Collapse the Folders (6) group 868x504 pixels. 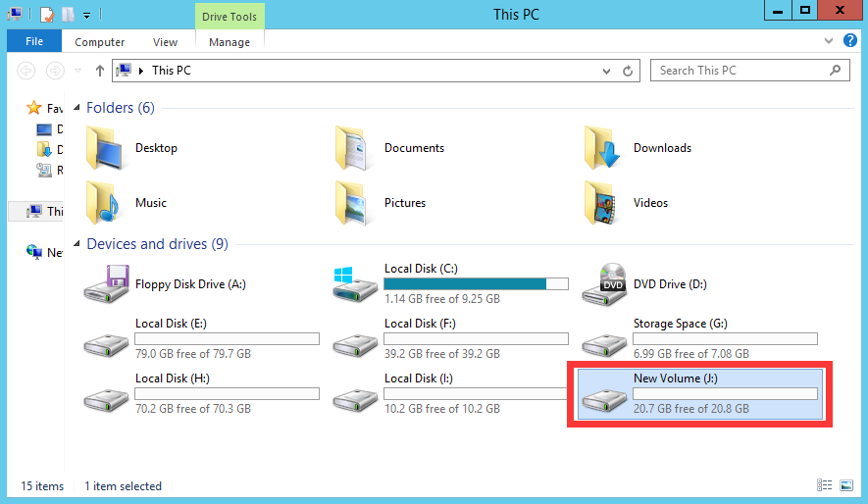pyautogui.click(x=77, y=107)
